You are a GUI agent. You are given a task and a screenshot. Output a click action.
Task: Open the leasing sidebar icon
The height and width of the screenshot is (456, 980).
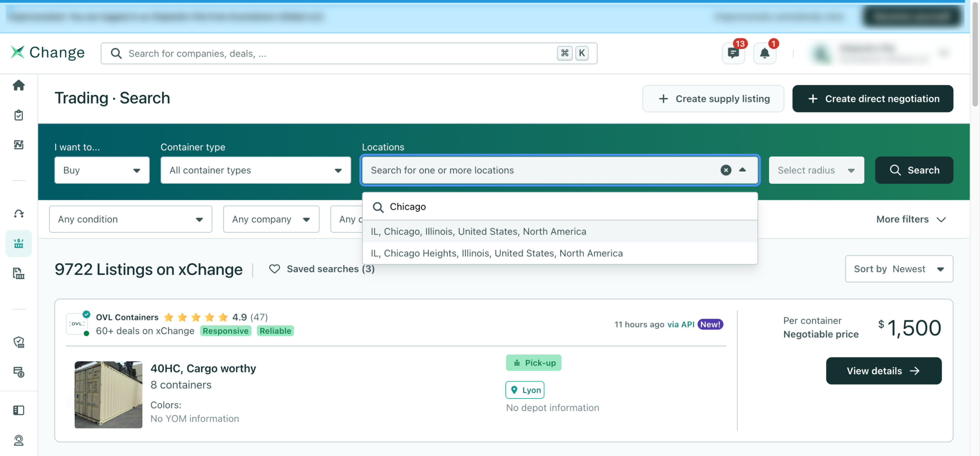(x=19, y=213)
